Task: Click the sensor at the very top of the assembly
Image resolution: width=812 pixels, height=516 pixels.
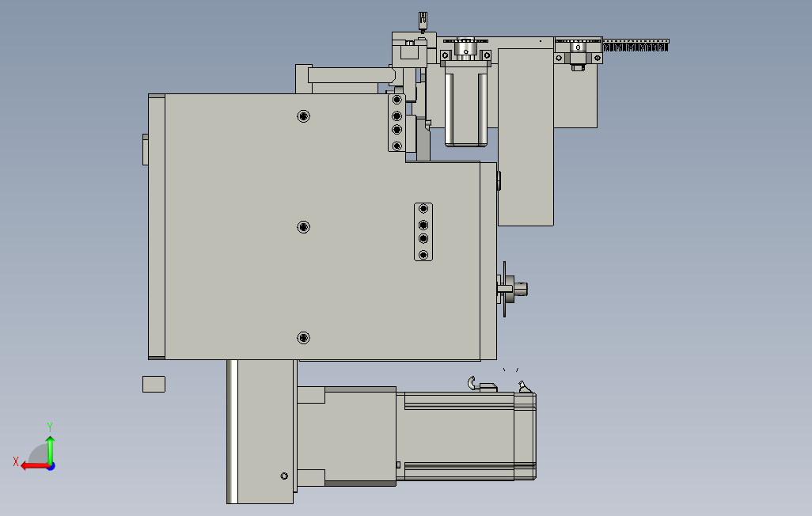Action: [423, 22]
